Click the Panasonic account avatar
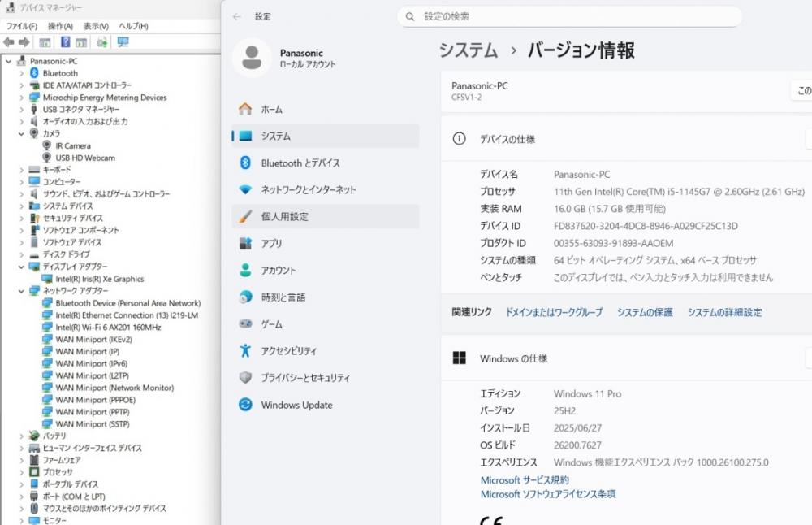812x525 pixels. coord(252,58)
